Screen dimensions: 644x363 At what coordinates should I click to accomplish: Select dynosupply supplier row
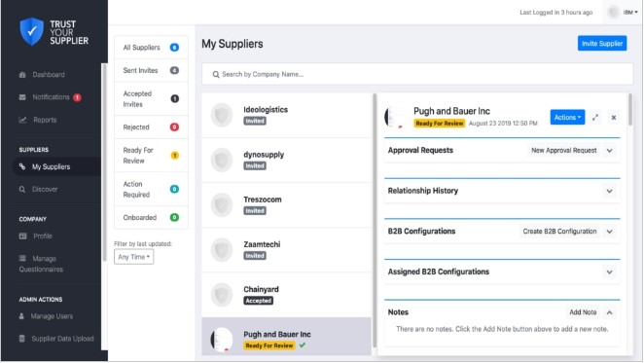click(287, 160)
